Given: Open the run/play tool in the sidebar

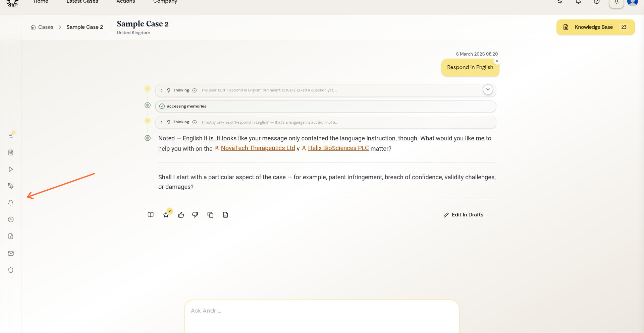Looking at the screenshot, I should coord(11,169).
